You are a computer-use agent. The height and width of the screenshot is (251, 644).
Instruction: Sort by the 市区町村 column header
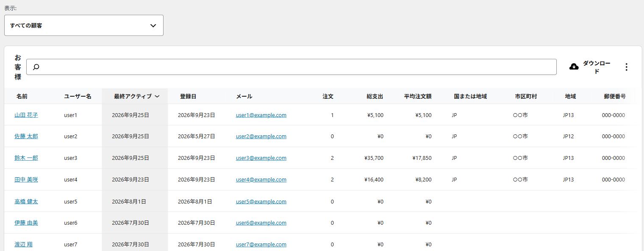click(x=526, y=96)
